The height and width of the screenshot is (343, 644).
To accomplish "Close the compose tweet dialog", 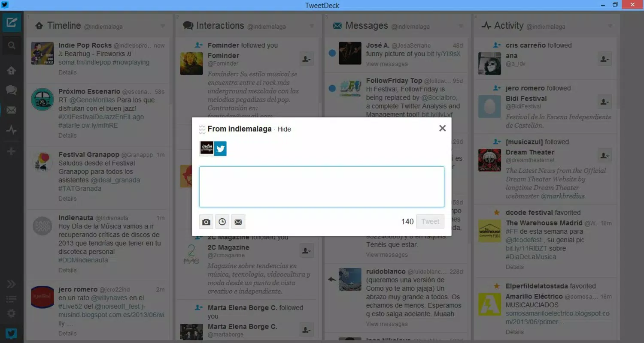I will 443,128.
